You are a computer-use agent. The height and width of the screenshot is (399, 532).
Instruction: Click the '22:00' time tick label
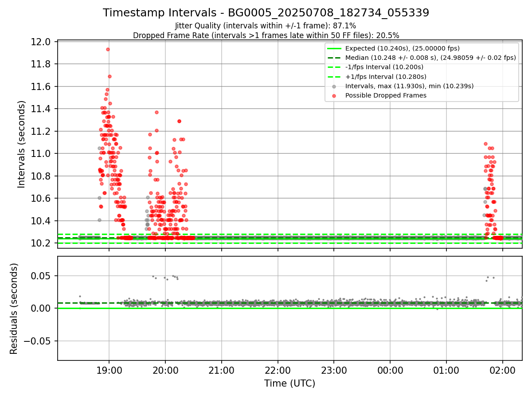tap(278, 370)
